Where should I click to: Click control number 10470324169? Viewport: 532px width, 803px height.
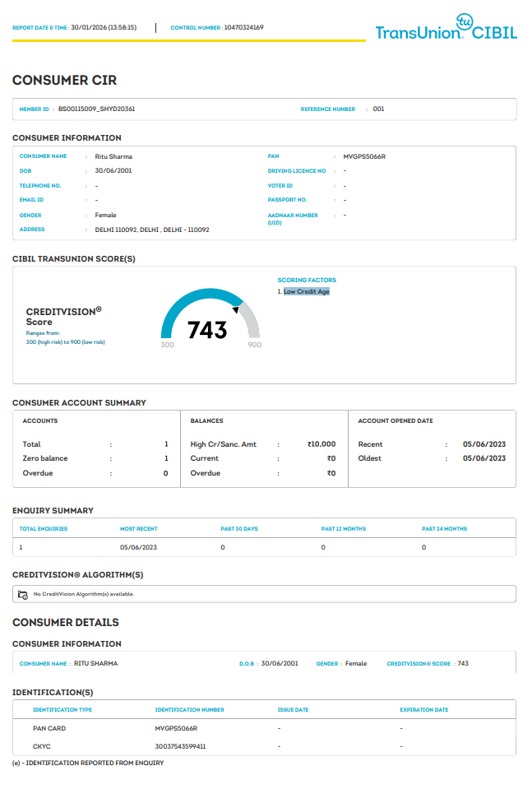(243, 28)
